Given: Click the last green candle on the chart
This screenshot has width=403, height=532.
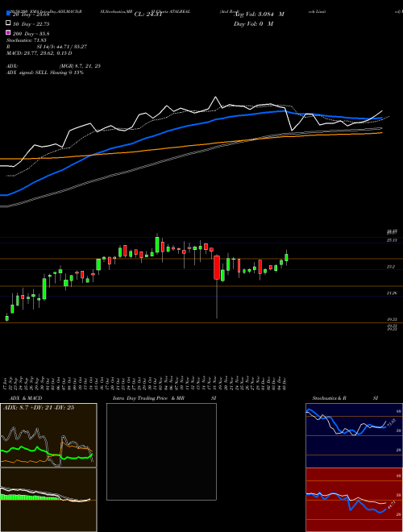Looking at the screenshot, I should 286,257.
